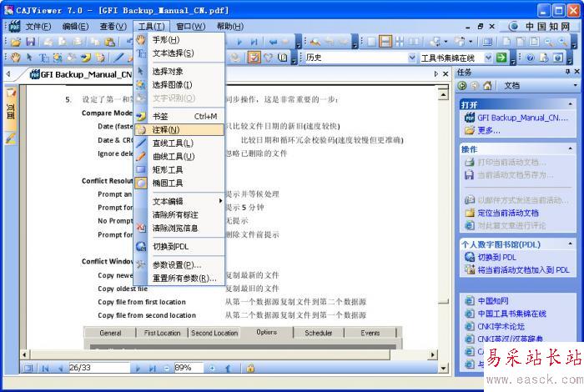
Task: Click the green back arrow in task pane
Action: pyautogui.click(x=462, y=86)
